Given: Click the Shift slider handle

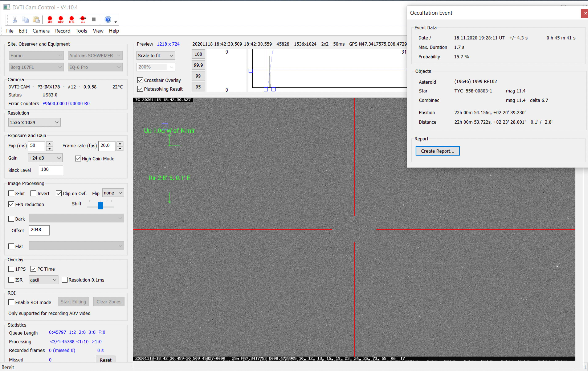Looking at the screenshot, I should (x=100, y=205).
